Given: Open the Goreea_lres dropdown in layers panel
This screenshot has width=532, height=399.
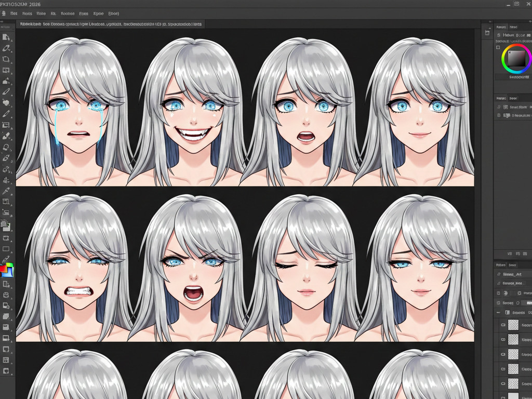Looking at the screenshot, I should 513,283.
